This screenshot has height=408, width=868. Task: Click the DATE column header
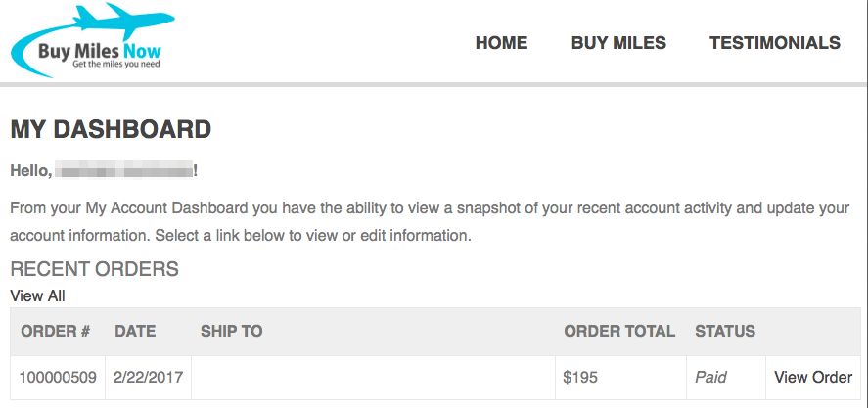click(135, 331)
